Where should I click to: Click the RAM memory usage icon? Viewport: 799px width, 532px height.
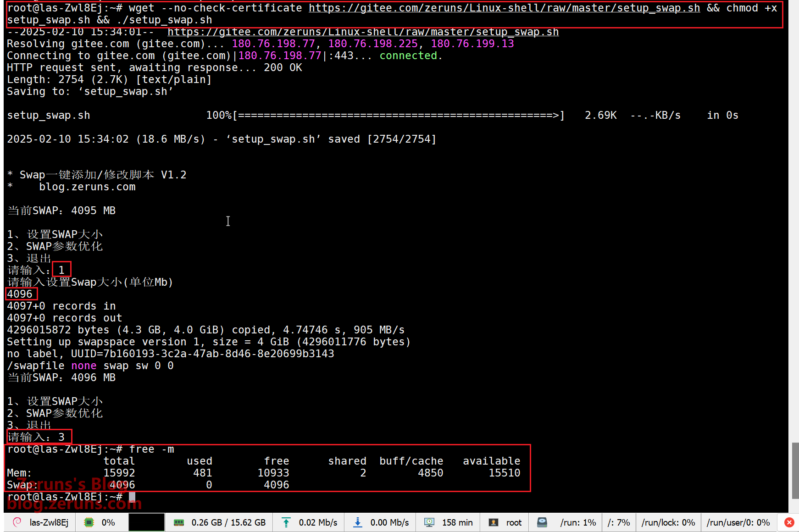(x=179, y=522)
